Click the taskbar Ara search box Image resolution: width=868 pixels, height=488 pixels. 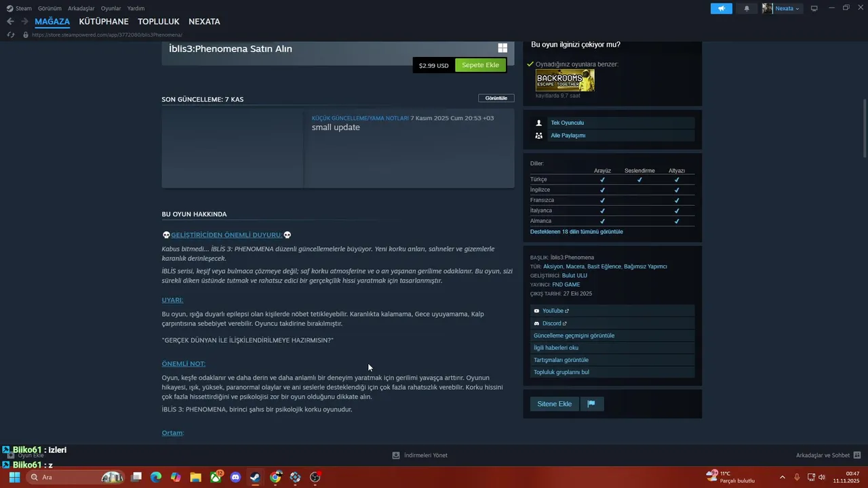pos(76,477)
